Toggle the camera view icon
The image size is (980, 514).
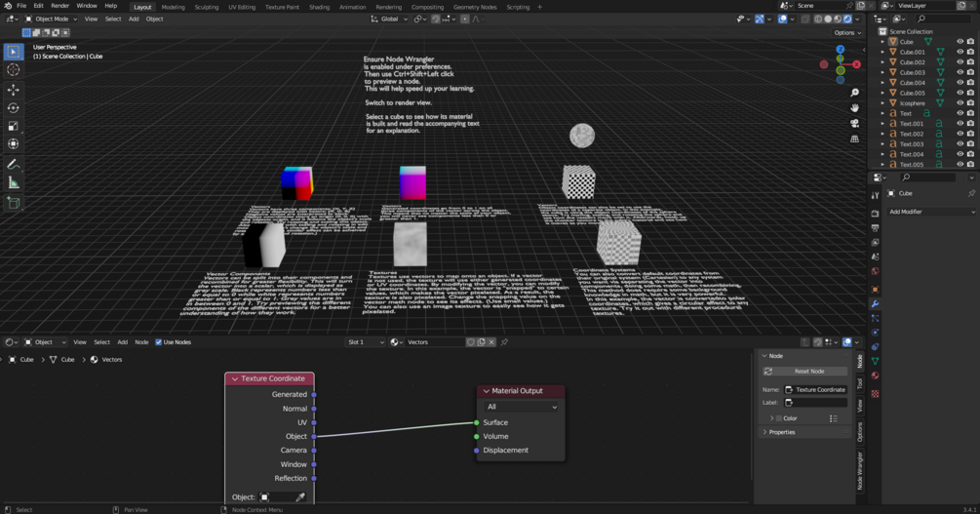click(x=854, y=123)
